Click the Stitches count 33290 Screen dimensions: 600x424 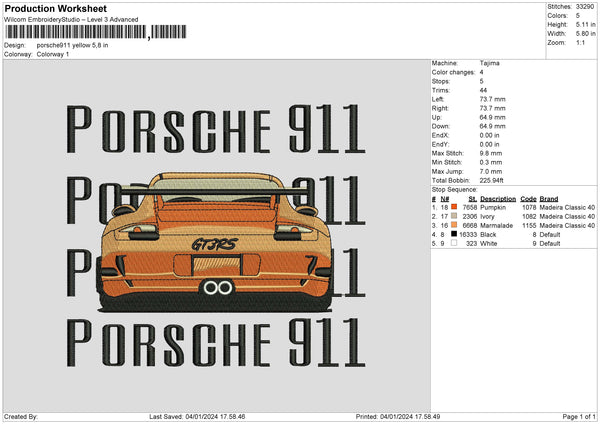[x=585, y=8]
